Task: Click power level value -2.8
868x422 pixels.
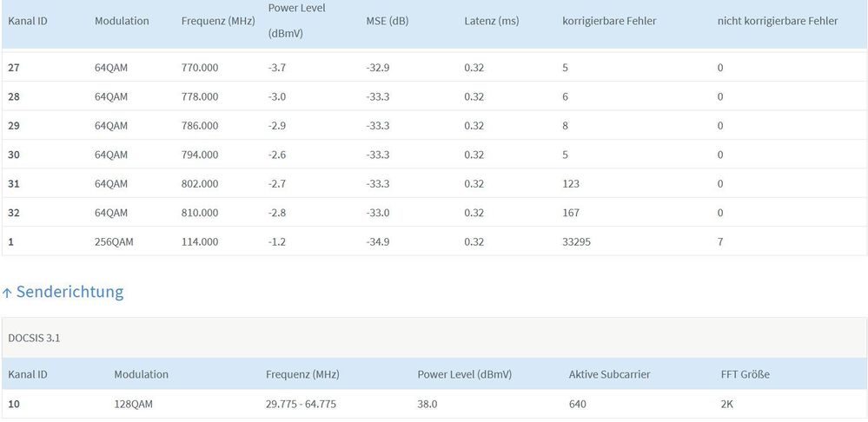Action: tap(277, 213)
